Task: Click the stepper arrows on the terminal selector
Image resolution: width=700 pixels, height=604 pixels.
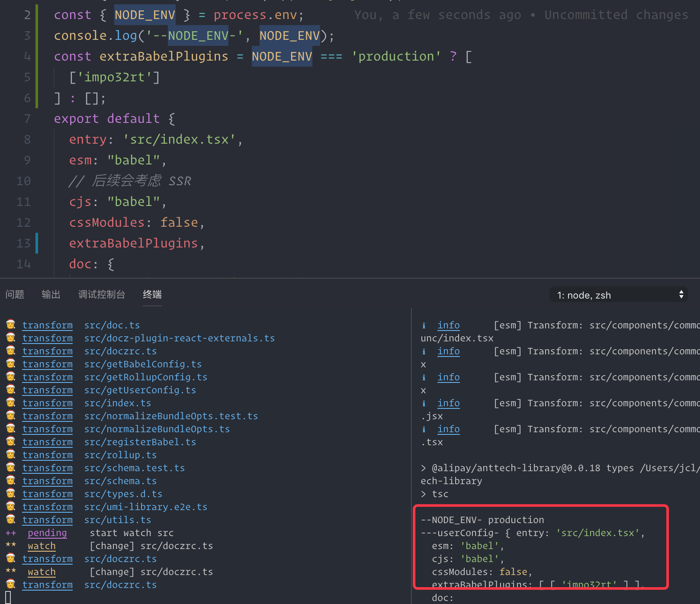Action: [x=681, y=295]
